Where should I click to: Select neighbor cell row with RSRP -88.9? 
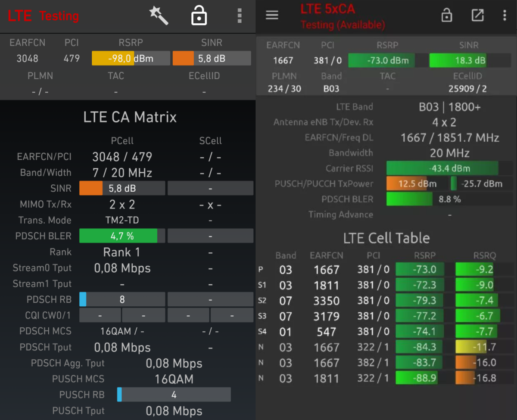click(387, 378)
